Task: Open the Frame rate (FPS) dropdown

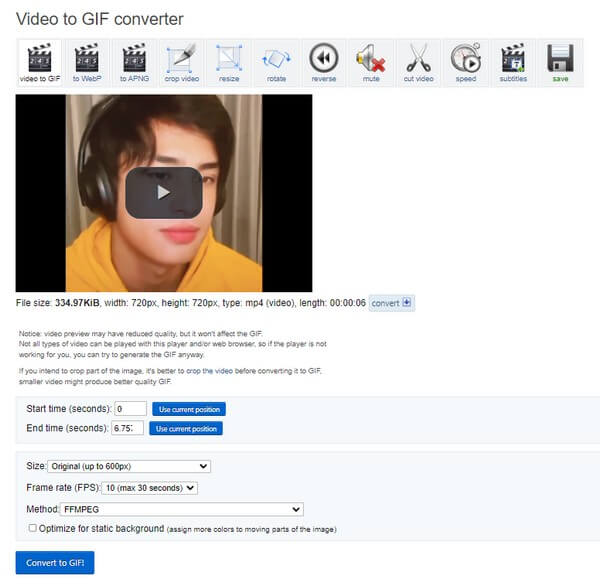Action: [x=150, y=488]
